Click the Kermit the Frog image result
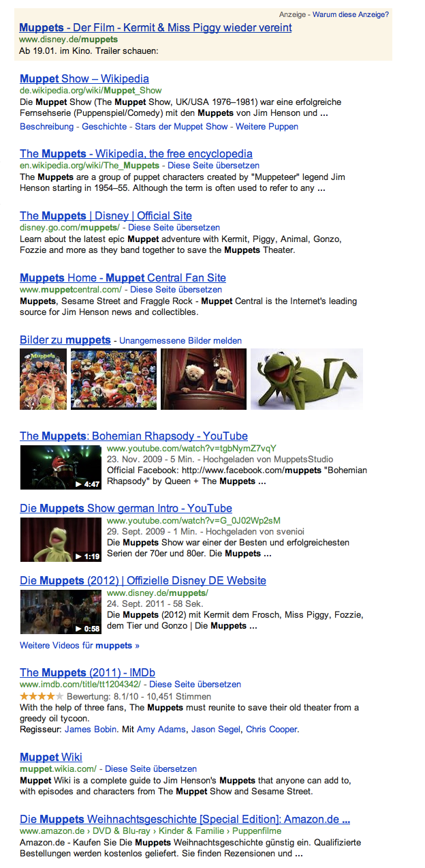Screen dimensions: 425x868 pyautogui.click(x=306, y=379)
